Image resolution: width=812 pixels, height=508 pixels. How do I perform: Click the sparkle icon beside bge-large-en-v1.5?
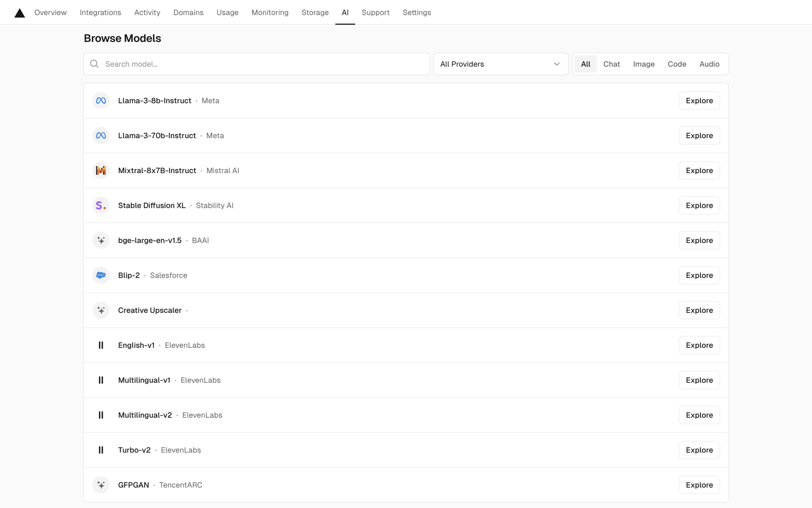[101, 240]
